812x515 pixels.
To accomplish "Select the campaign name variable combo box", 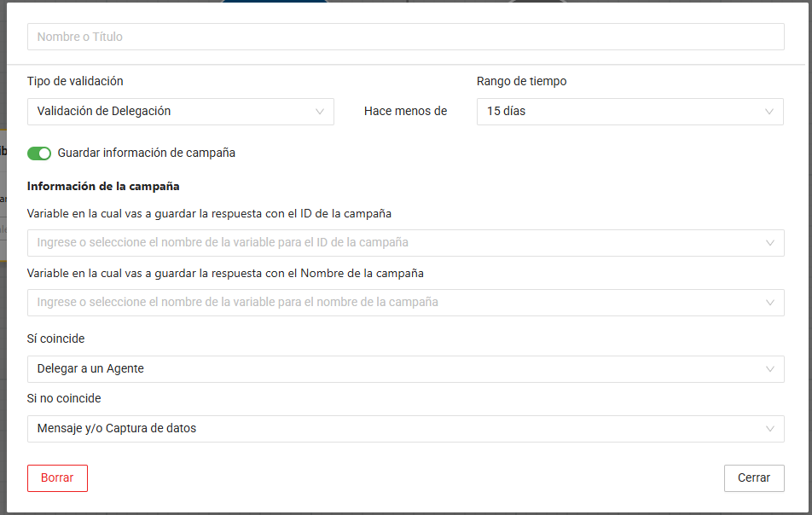I will click(x=392, y=303).
